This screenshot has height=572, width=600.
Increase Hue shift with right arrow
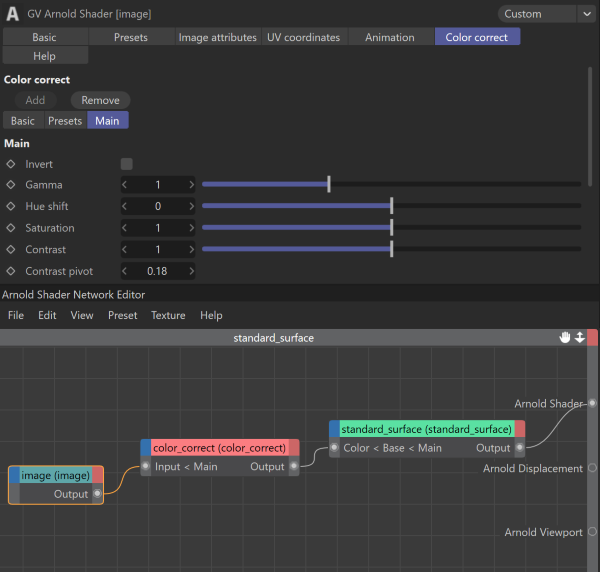coord(191,206)
